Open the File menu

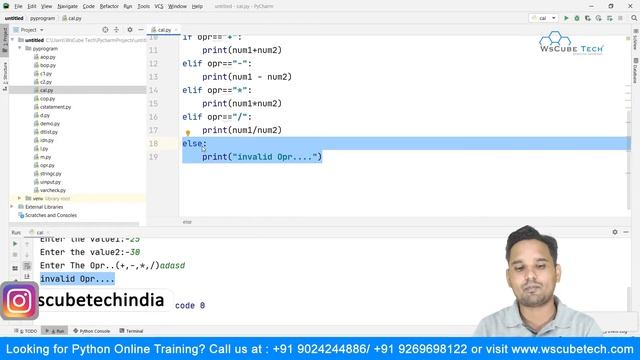pos(18,6)
